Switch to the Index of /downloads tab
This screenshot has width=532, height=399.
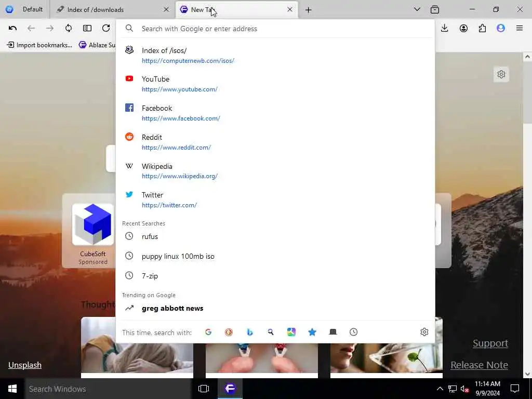coord(112,9)
